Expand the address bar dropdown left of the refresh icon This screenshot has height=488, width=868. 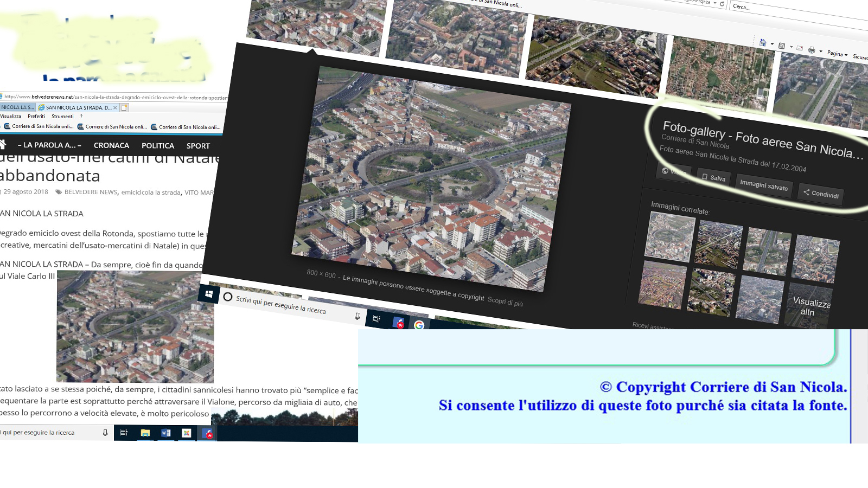click(715, 3)
